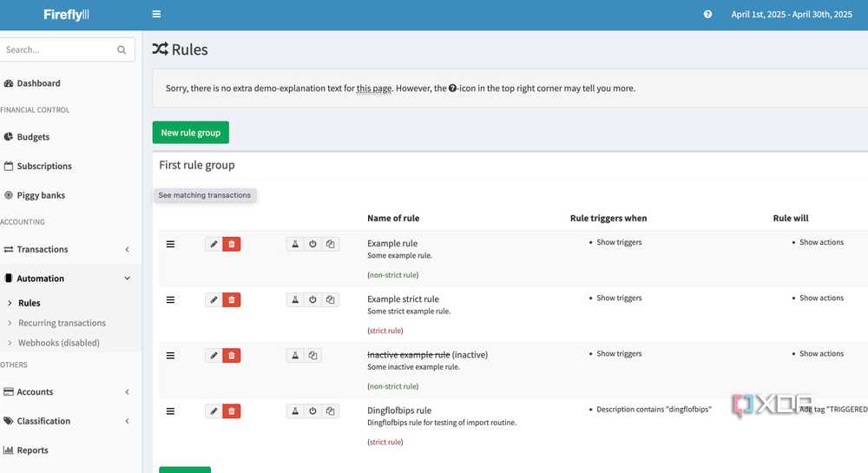The image size is (868, 473).
Task: Go to Budgets in the sidebar
Action: 33,137
